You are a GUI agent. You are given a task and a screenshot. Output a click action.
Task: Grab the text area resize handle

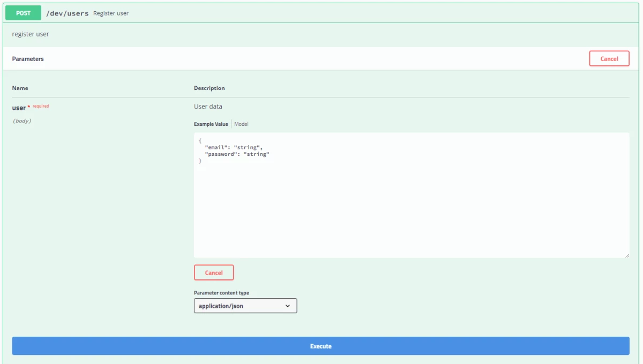click(x=626, y=255)
